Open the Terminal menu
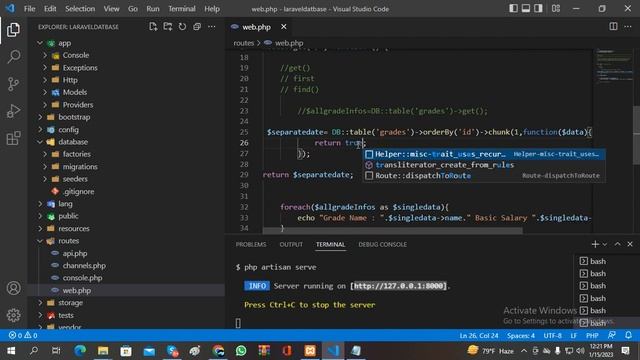Viewport: 640px width, 360px height. (182, 9)
